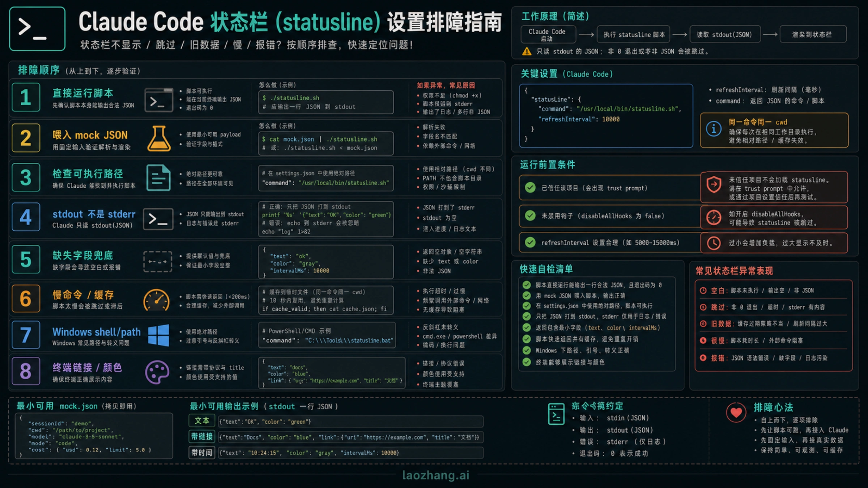Click the 运行前置条件 heading
This screenshot has height=488, width=868.
point(548,165)
